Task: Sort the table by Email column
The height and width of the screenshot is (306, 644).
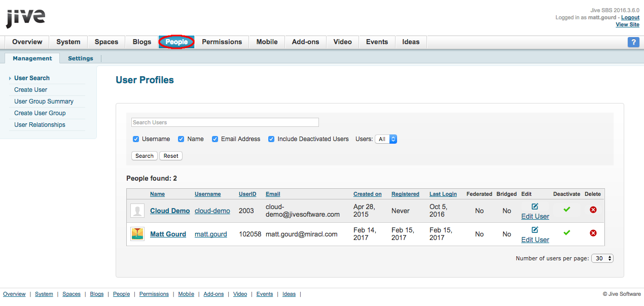Action: 273,194
